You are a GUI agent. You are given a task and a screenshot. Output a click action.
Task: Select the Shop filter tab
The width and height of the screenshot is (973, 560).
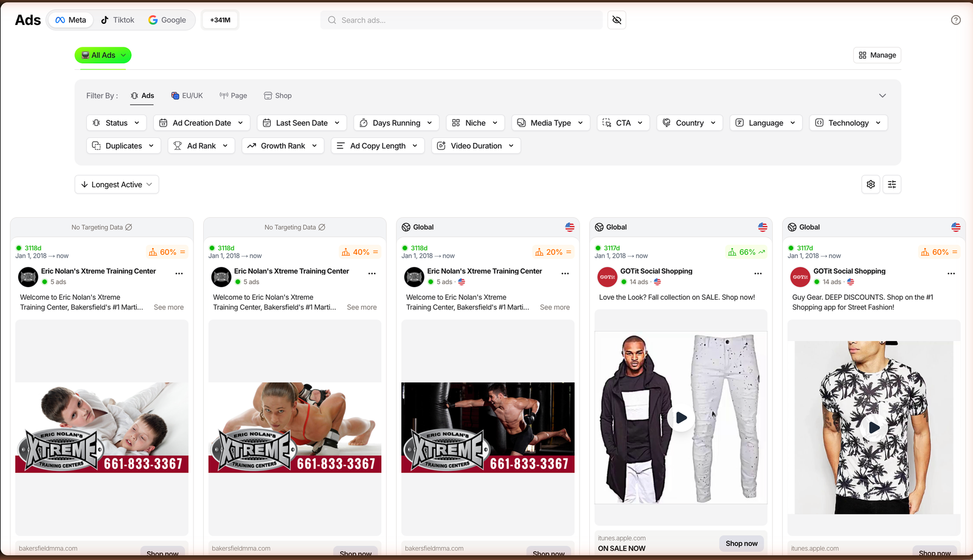[x=277, y=95]
